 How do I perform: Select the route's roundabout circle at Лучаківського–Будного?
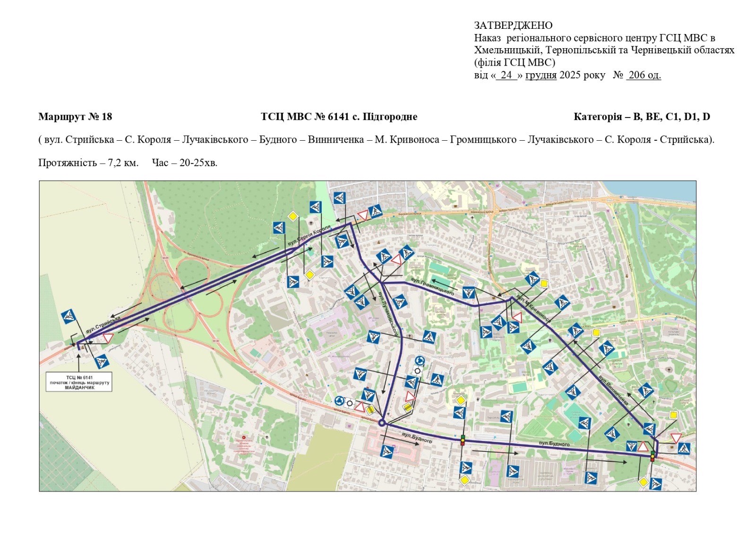point(382,423)
